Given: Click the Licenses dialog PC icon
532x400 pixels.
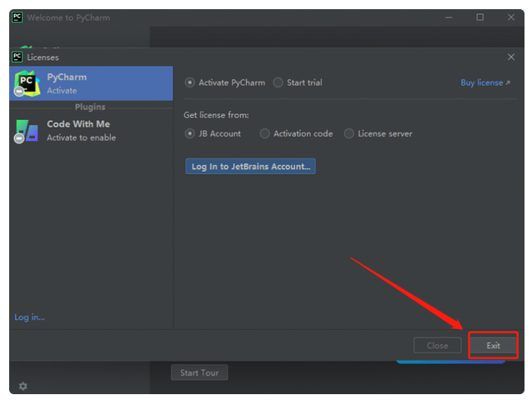Looking at the screenshot, I should click(18, 57).
